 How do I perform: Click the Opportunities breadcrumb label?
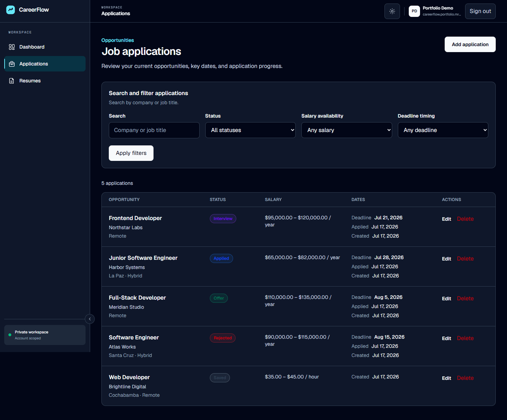[118, 40]
